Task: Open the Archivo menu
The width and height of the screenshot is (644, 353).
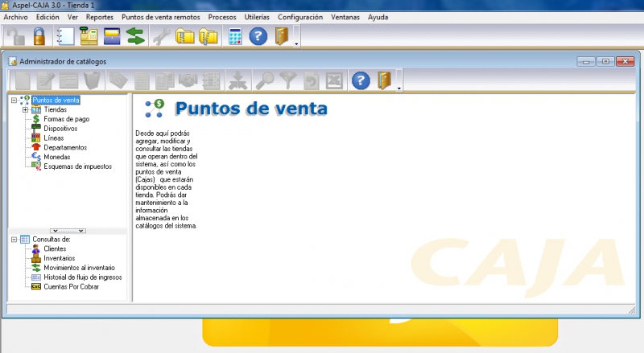Action: tap(15, 17)
